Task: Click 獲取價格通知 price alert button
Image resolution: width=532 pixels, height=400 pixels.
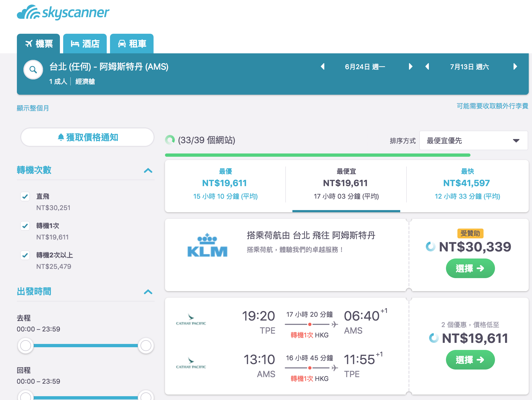Action: [87, 137]
